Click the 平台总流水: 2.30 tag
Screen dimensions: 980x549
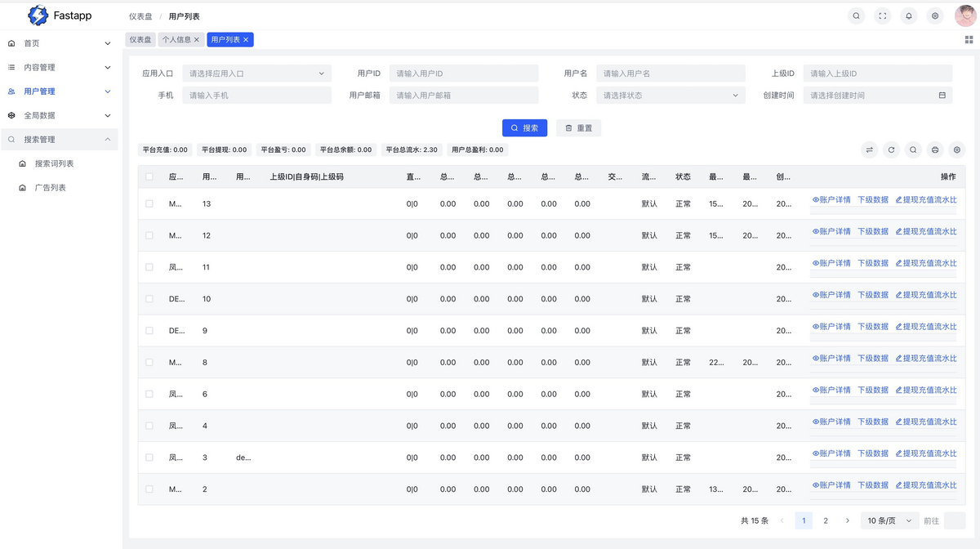(x=412, y=150)
